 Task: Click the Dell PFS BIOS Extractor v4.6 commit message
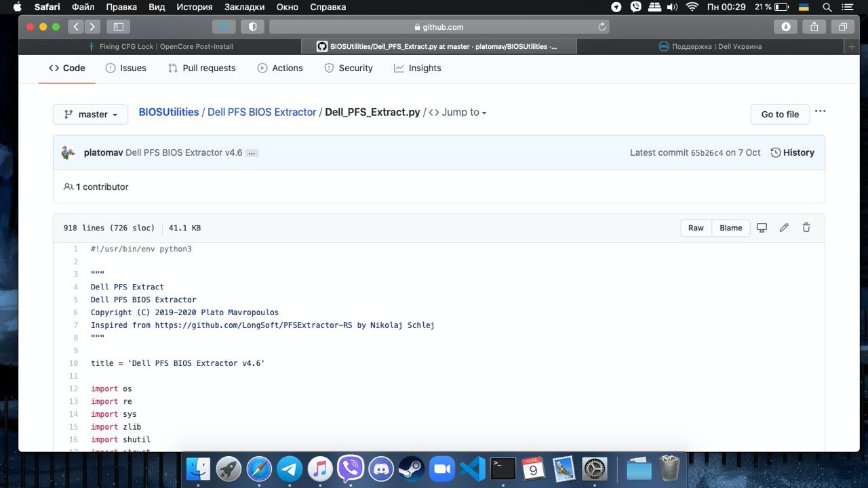tap(184, 152)
